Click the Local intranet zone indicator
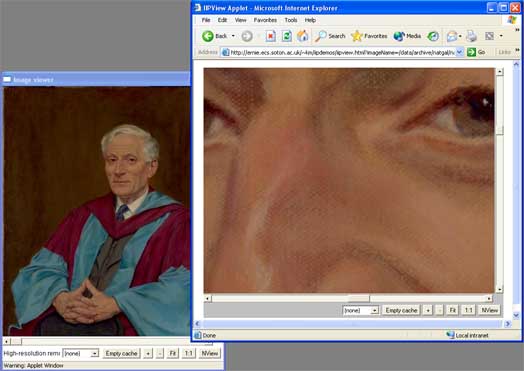This screenshot has width=524, height=371. pyautogui.click(x=468, y=335)
